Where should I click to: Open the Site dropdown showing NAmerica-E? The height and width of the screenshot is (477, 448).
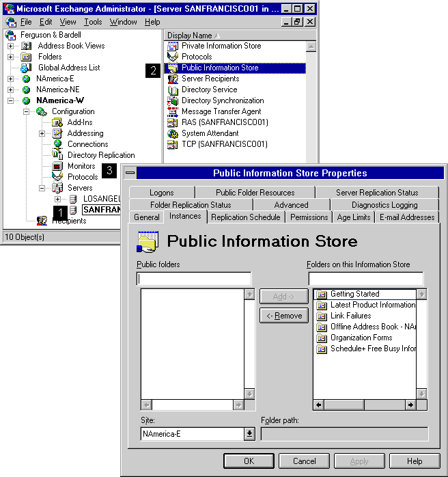coord(249,434)
